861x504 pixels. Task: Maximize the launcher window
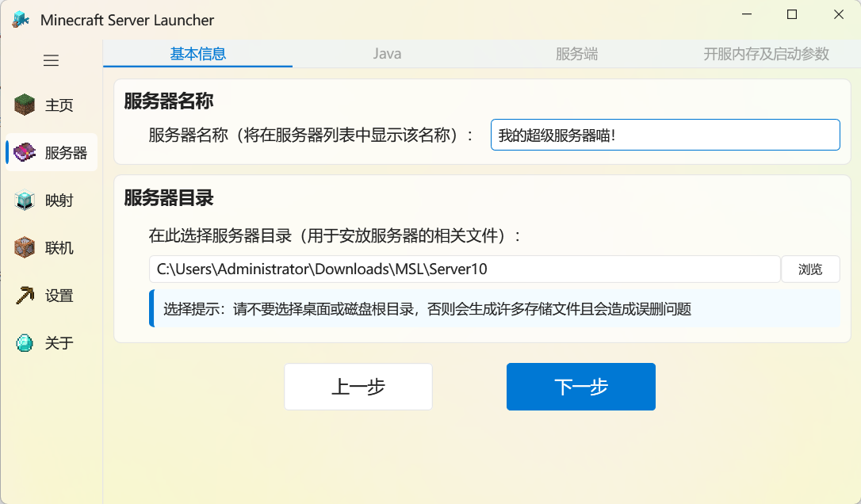pos(792,14)
